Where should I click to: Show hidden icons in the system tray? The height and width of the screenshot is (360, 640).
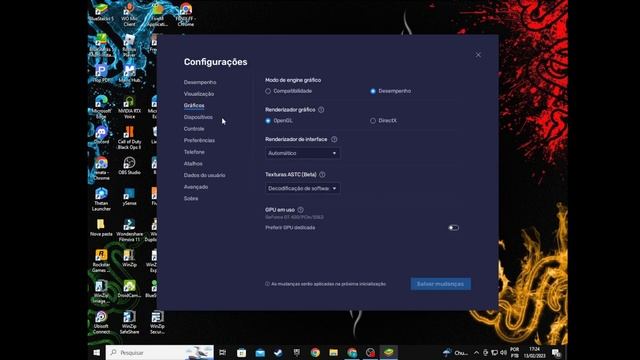pyautogui.click(x=476, y=352)
